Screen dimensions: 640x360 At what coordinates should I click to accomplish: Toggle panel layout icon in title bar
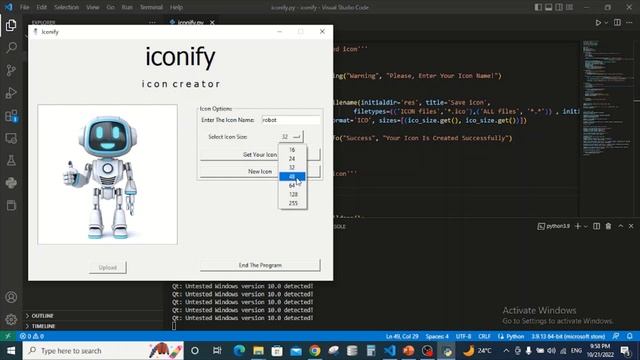coord(549,7)
